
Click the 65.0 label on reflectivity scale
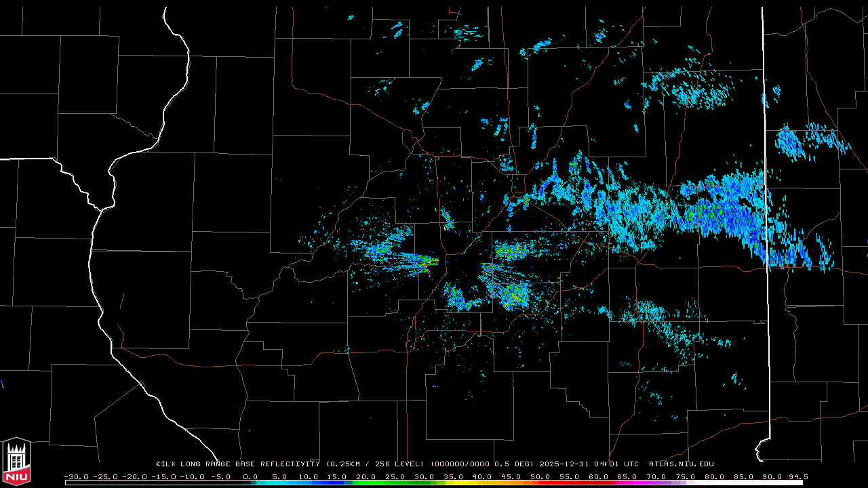(627, 477)
